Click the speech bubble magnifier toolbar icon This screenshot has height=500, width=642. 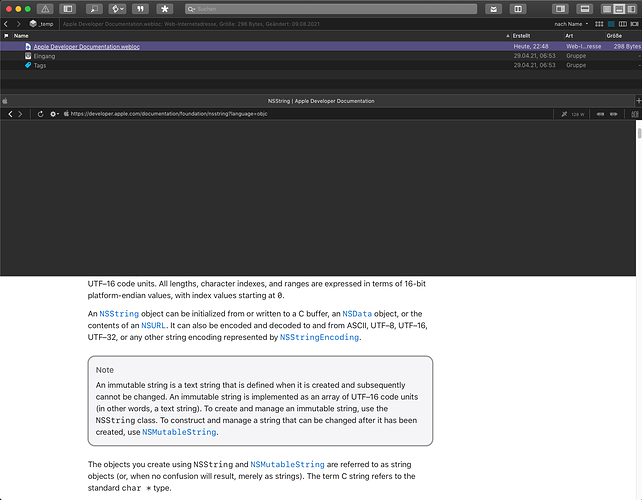[94, 9]
